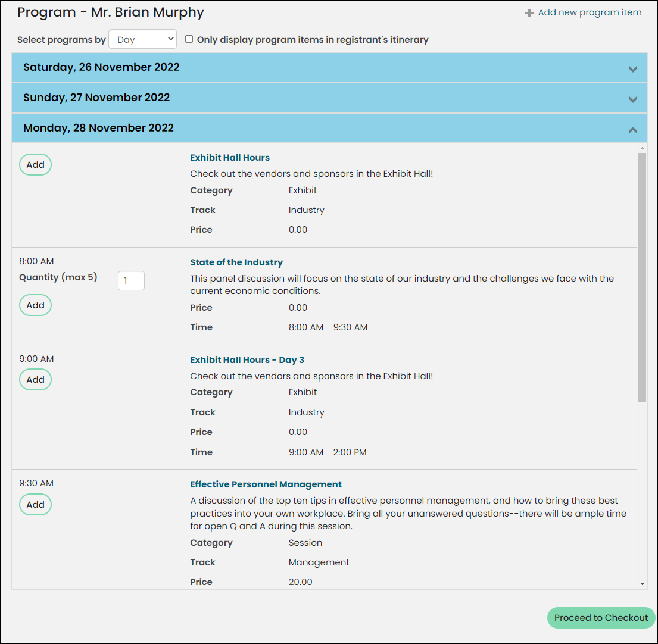The height and width of the screenshot is (644, 658).
Task: Click the plus icon beside Add new program item
Action: pyautogui.click(x=529, y=13)
